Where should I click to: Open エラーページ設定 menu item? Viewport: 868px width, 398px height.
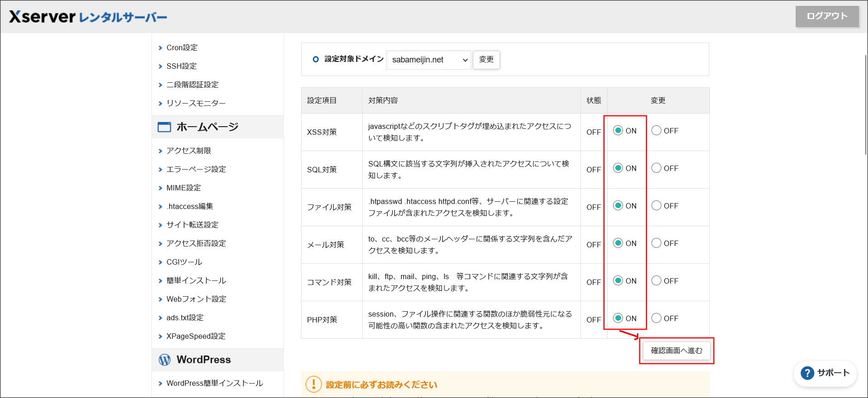(x=196, y=169)
